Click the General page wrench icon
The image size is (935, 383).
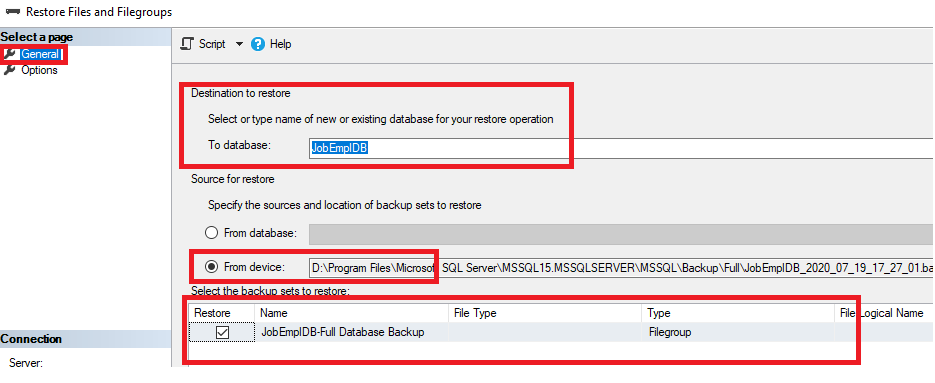coord(10,54)
